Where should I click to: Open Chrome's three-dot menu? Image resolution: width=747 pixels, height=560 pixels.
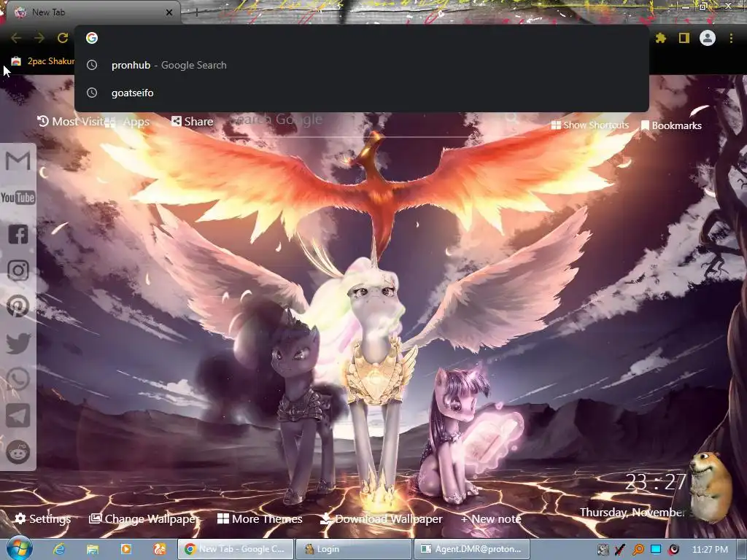(x=731, y=38)
